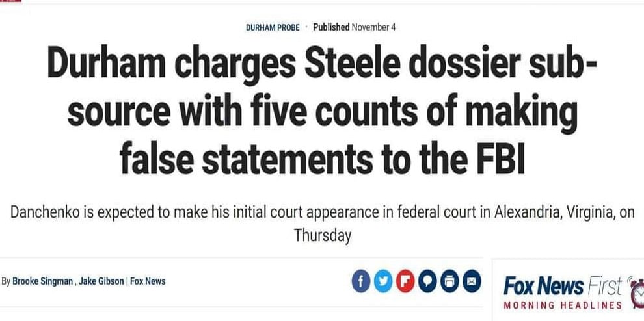Click the Published November 4 date
The image size is (644, 321).
[355, 27]
